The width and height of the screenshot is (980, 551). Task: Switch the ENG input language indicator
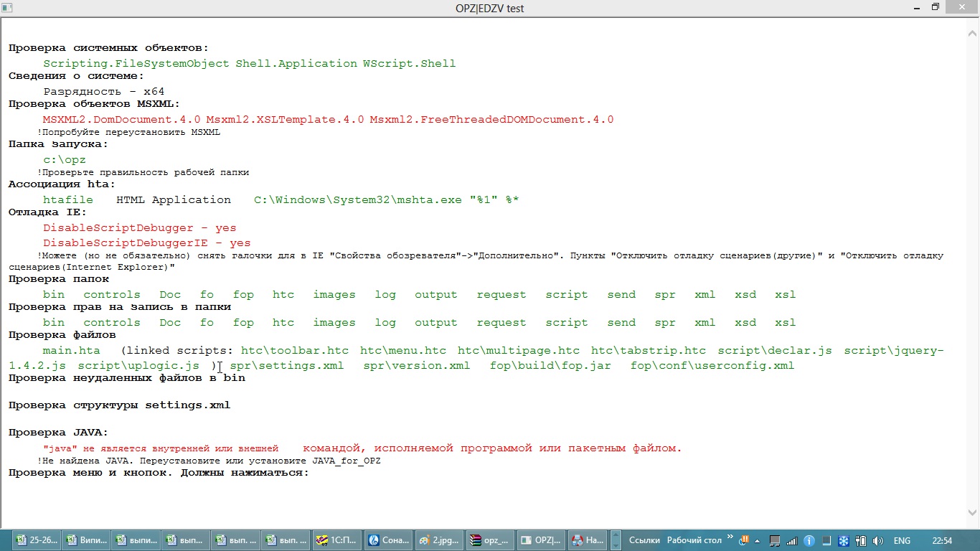coord(902,540)
